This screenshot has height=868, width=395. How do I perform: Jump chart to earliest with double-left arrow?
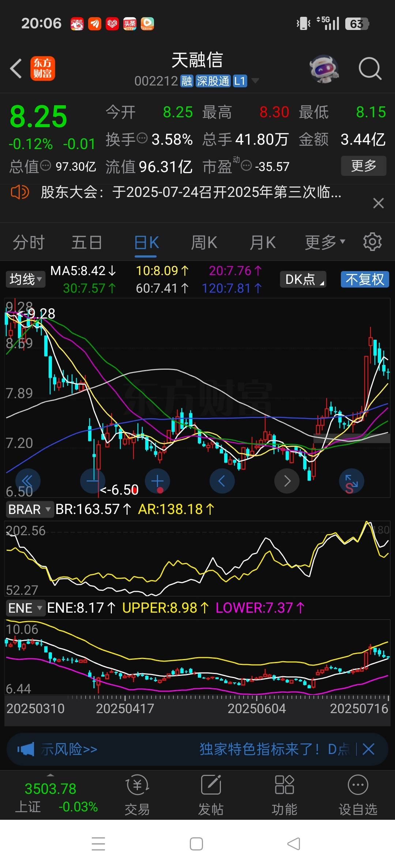28,481
